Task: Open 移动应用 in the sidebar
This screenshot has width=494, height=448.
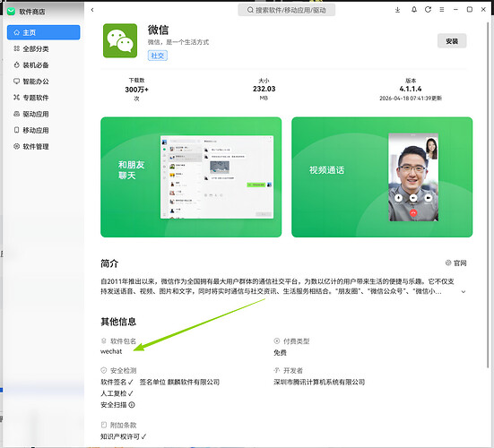Action: pyautogui.click(x=43, y=130)
